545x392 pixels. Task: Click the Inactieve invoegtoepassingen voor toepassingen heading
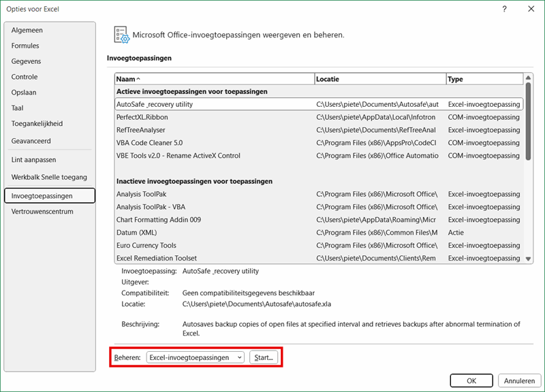(x=194, y=181)
